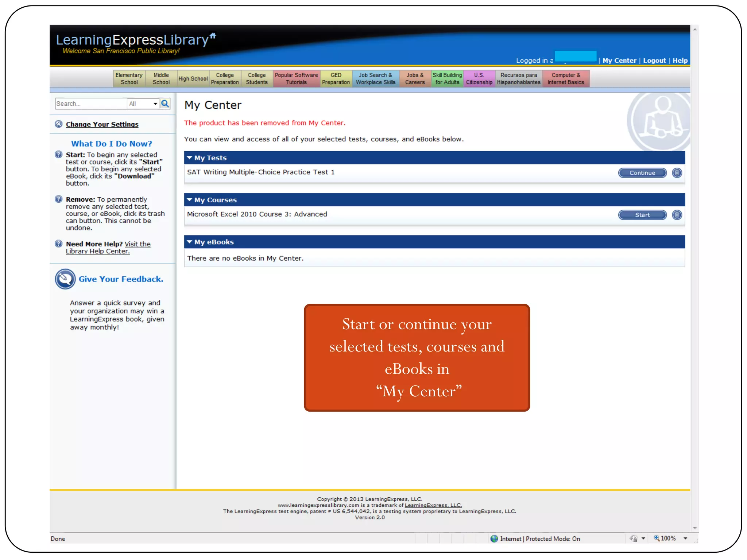The image size is (747, 560).
Task: Open Job Search & Workplace Skills tab
Action: click(x=376, y=78)
